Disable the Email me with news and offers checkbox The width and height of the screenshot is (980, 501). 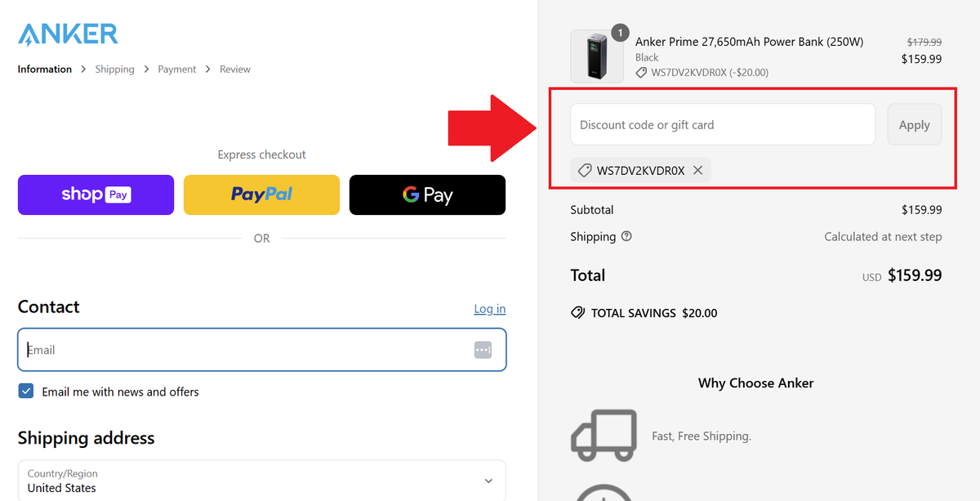25,391
